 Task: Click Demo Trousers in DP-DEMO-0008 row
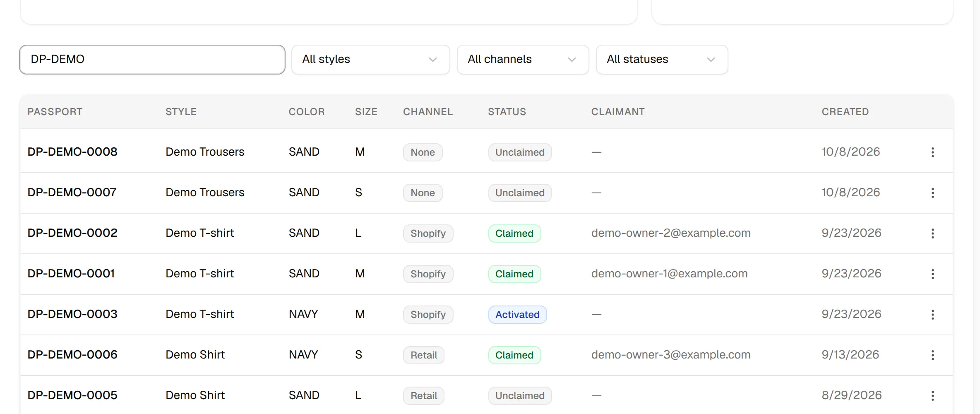pos(205,152)
